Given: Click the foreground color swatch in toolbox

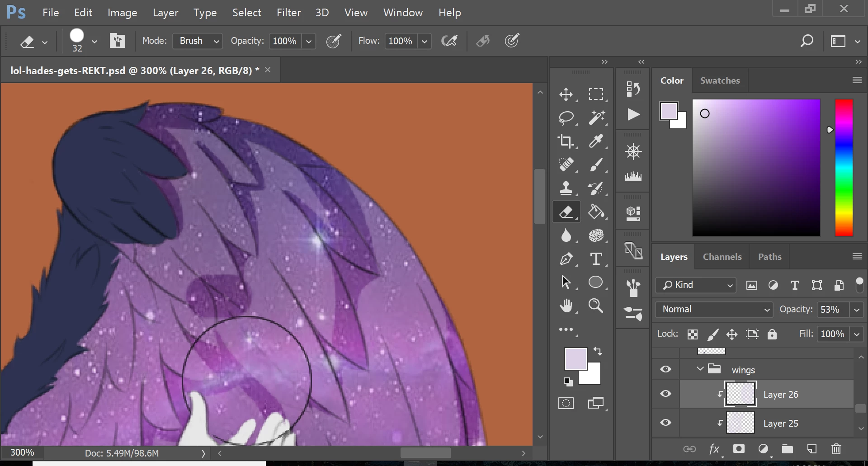Looking at the screenshot, I should click(x=576, y=359).
